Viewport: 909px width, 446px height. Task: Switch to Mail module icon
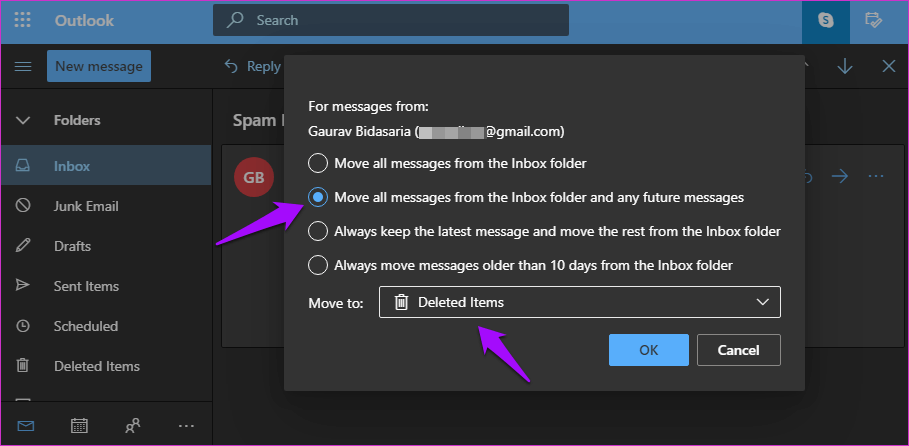[x=26, y=426]
